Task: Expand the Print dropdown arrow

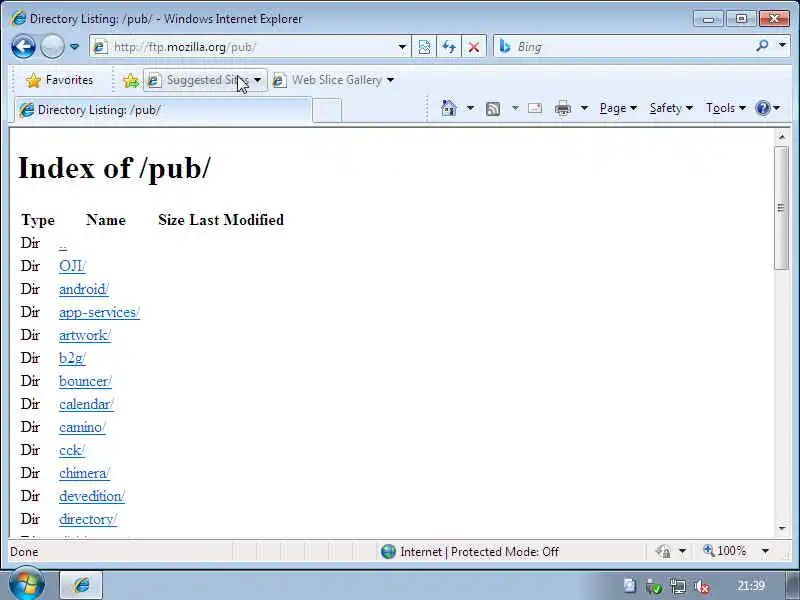Action: pyautogui.click(x=585, y=108)
